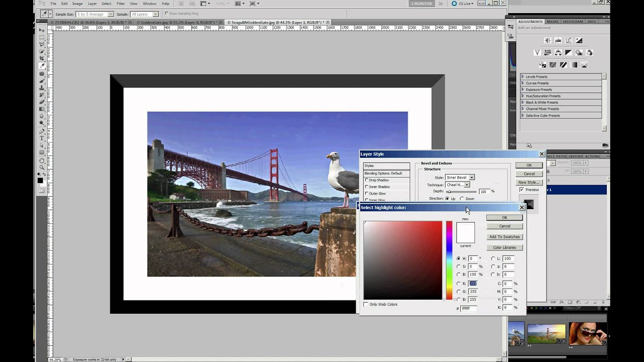Select the Horizontal Type tool
This screenshot has height=362, width=644.
click(x=42, y=138)
